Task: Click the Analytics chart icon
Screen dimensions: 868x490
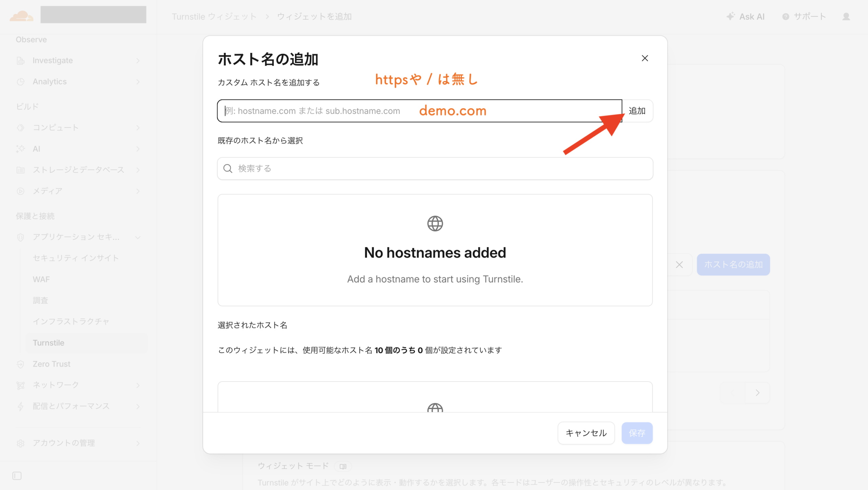Action: click(x=21, y=82)
